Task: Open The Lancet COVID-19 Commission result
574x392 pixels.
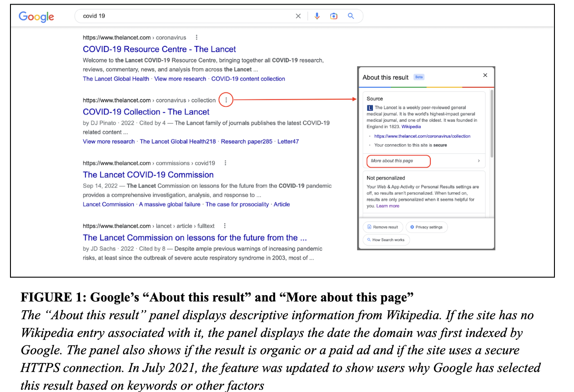Action: coord(148,175)
